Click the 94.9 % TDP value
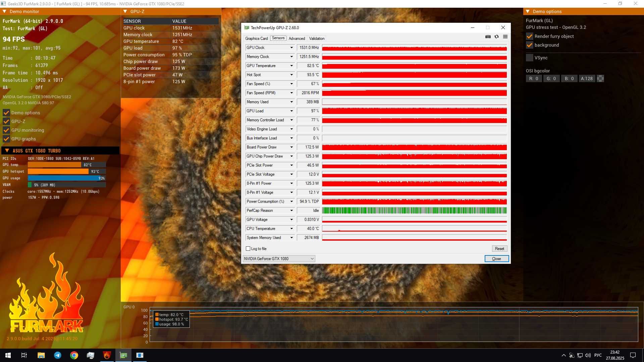The height and width of the screenshot is (362, 644). tap(309, 201)
